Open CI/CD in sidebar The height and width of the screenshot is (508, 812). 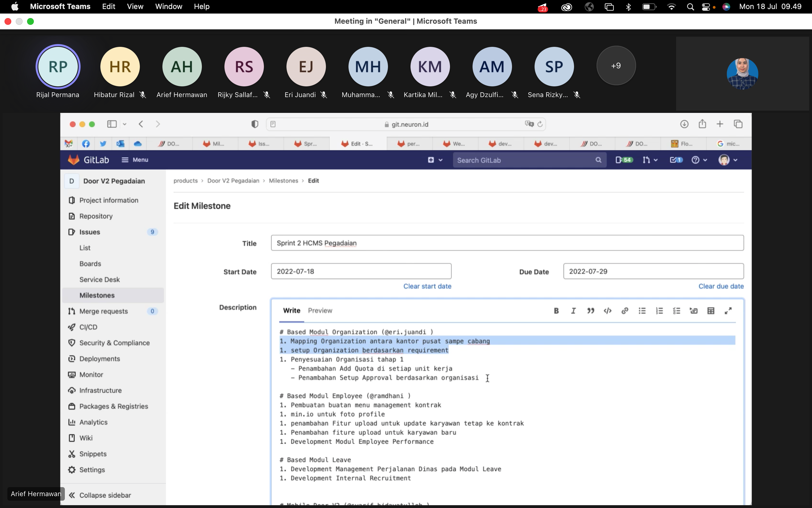coord(113,327)
